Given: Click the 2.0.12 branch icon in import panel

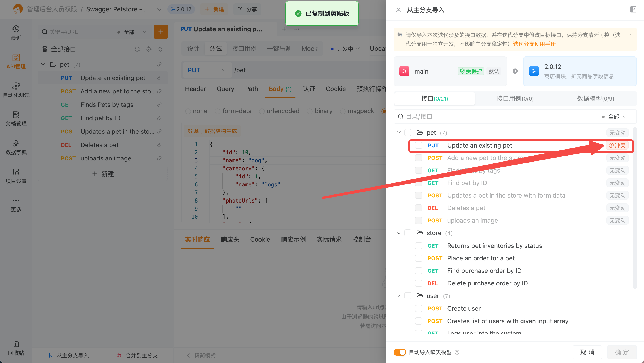Looking at the screenshot, I should 534,71.
